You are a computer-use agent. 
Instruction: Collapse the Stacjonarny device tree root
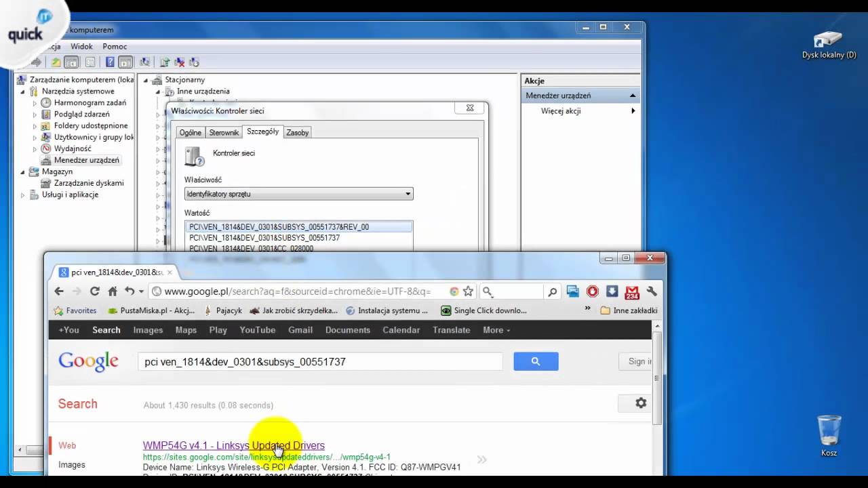pyautogui.click(x=145, y=80)
